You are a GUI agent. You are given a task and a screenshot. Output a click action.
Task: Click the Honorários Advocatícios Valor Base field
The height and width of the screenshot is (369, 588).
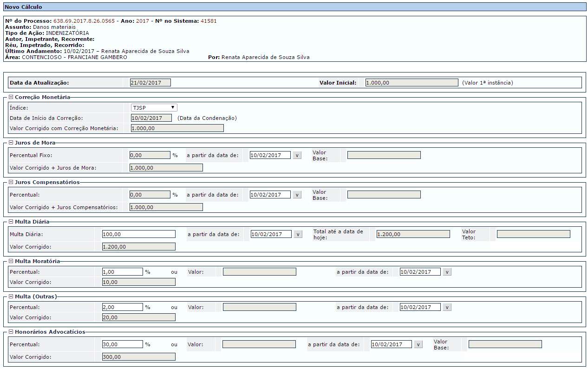click(x=505, y=344)
